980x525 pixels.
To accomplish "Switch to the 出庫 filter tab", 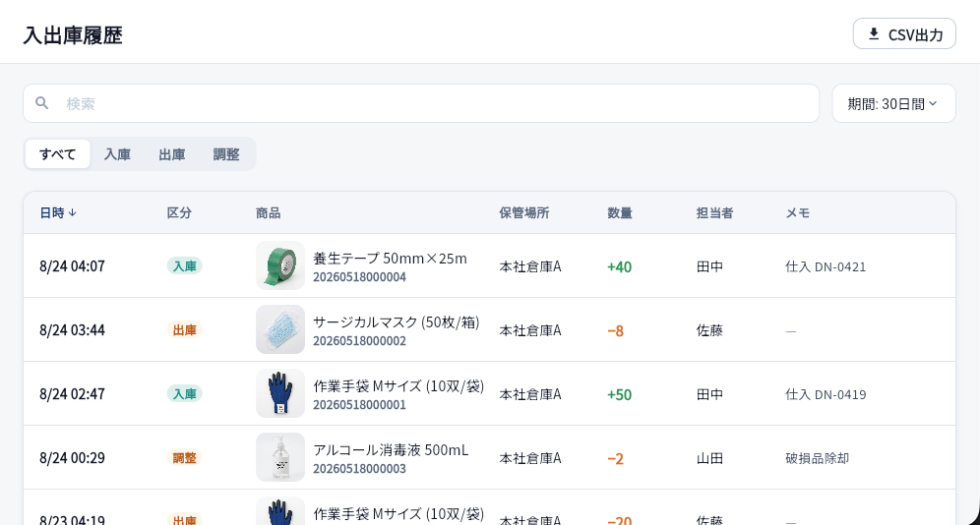I will [172, 154].
